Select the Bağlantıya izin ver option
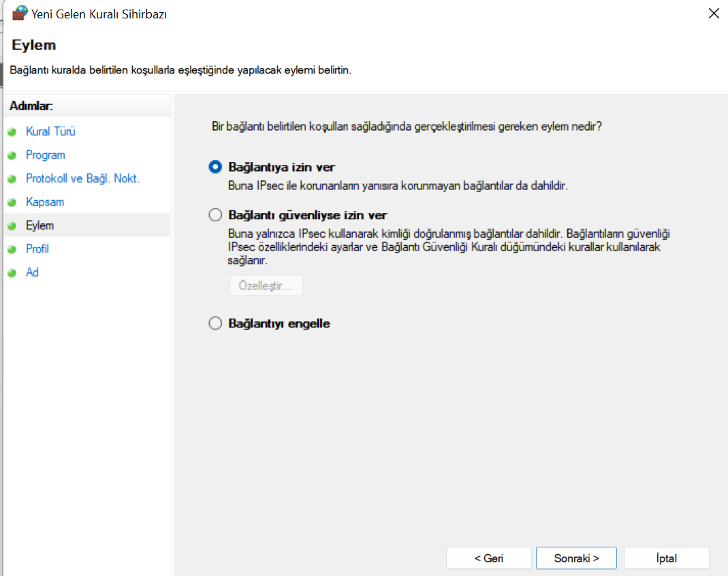 (x=215, y=167)
